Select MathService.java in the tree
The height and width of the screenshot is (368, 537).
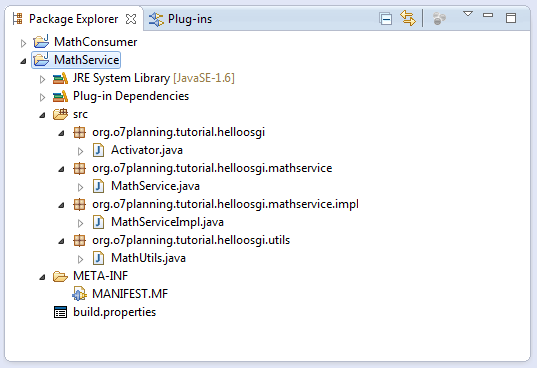155,186
